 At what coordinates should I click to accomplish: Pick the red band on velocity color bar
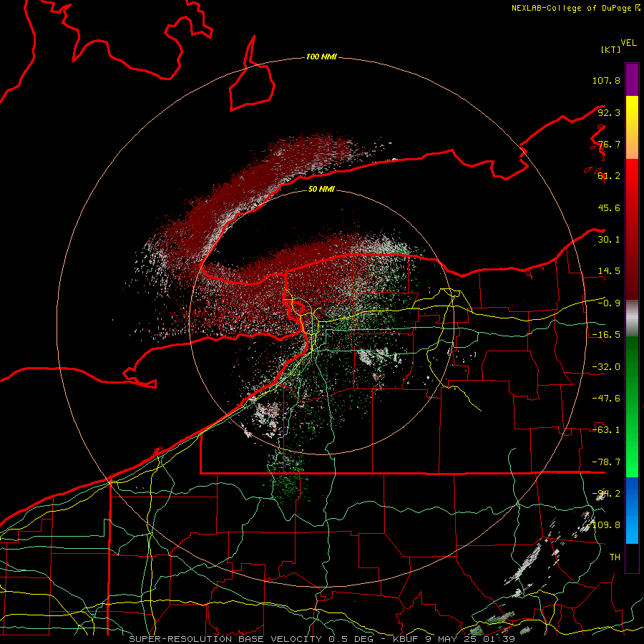632,229
